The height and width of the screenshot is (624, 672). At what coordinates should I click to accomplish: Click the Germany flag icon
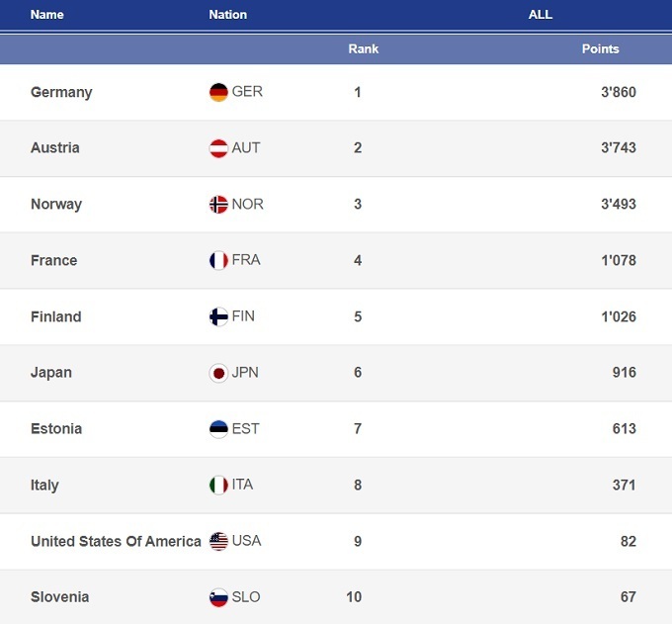click(218, 92)
